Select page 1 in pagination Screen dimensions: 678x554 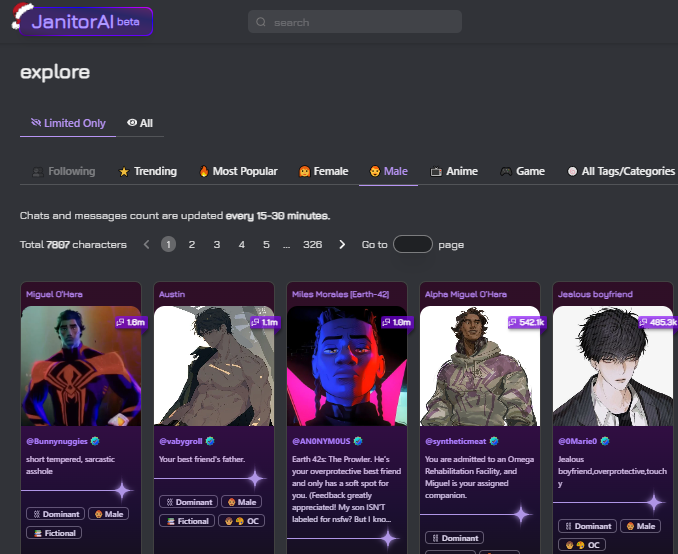click(168, 245)
